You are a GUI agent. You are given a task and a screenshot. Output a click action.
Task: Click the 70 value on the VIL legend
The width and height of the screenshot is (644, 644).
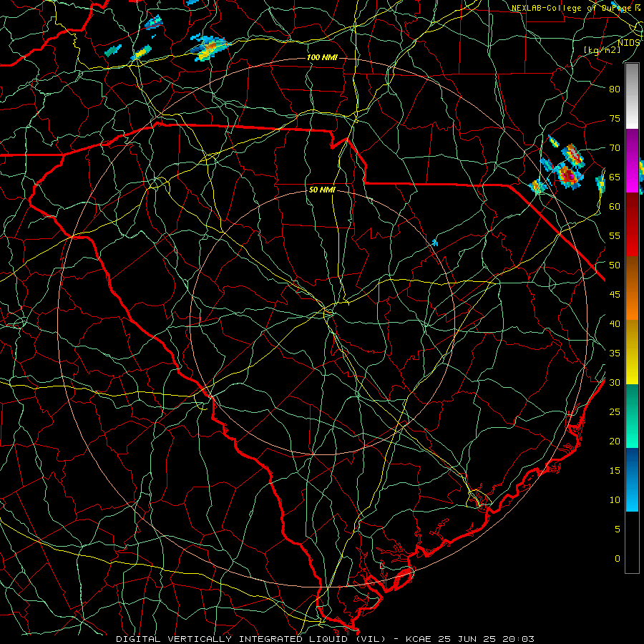615,148
